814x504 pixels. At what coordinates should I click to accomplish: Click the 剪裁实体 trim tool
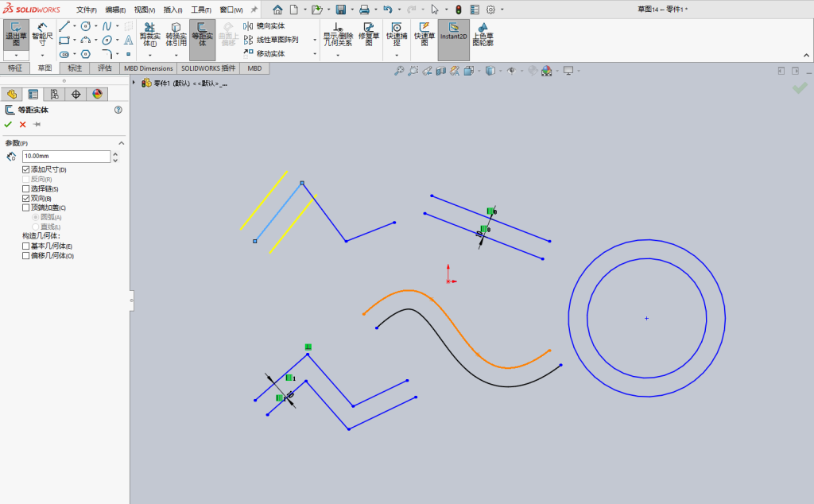pyautogui.click(x=149, y=34)
